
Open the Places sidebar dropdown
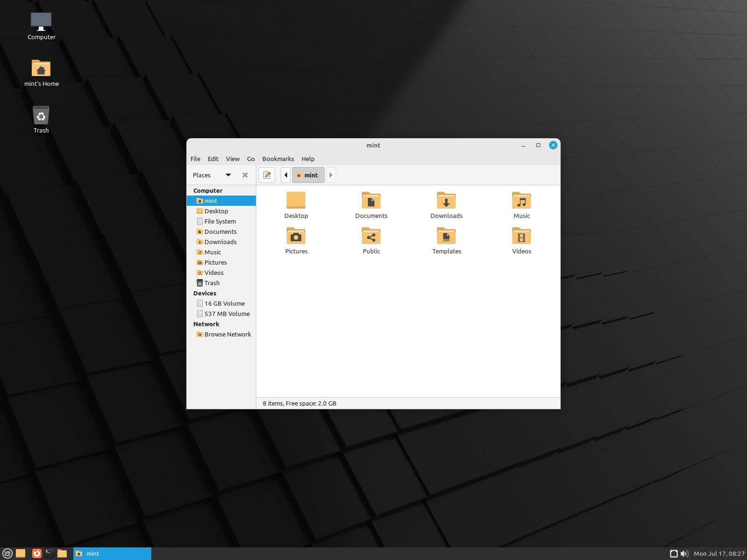coord(228,175)
